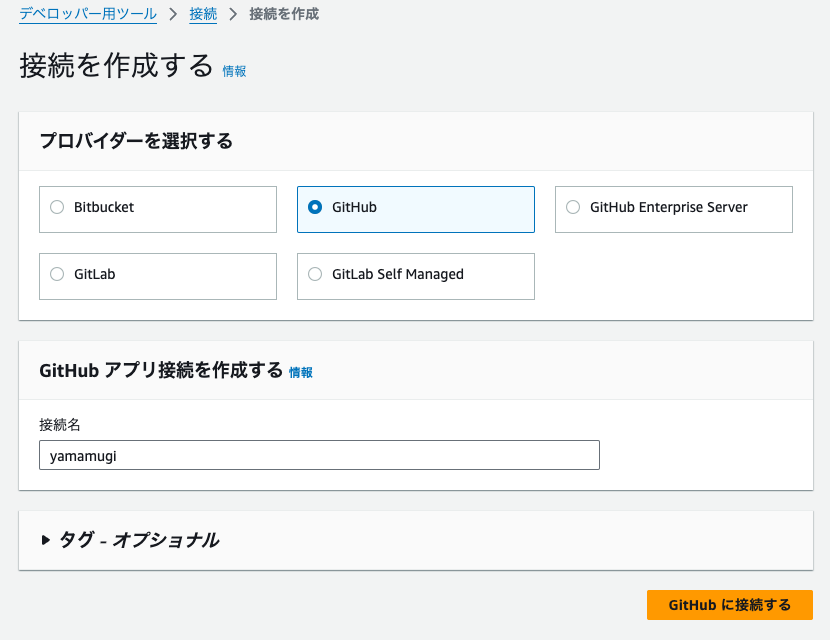
Task: Go to the 接続 breadcrumb link
Action: [203, 14]
